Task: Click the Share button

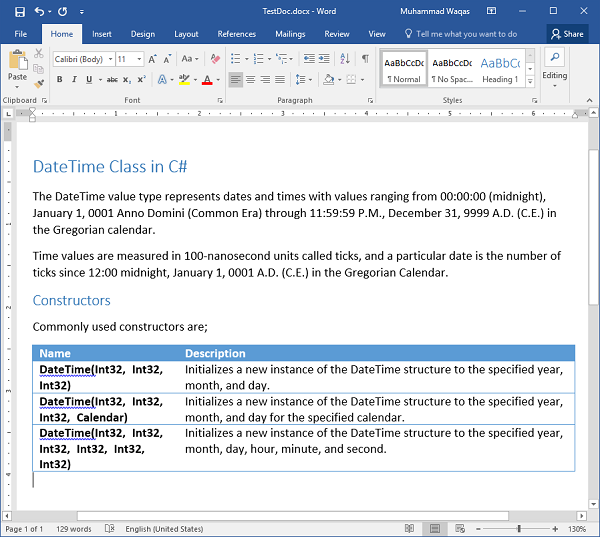Action: 567,34
